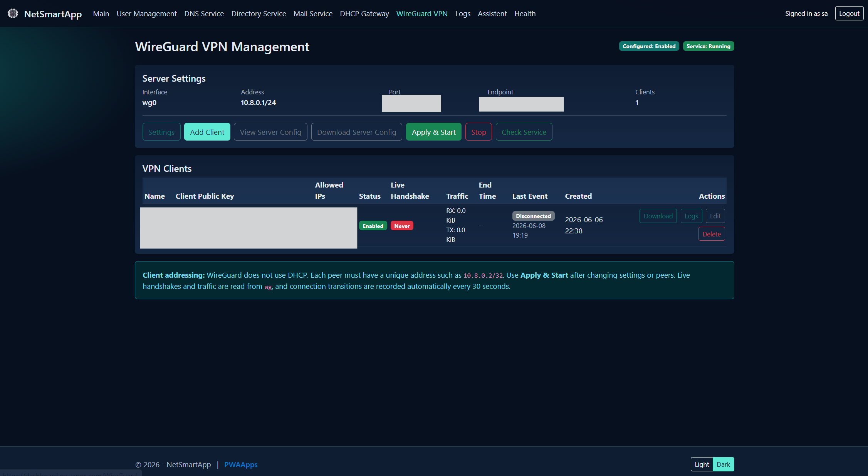The height and width of the screenshot is (476, 868).
Task: Stop the WireGuard service
Action: 478,132
